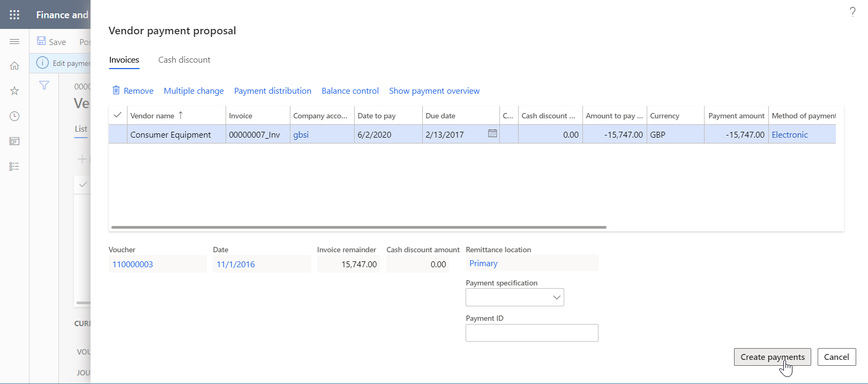The height and width of the screenshot is (384, 868).
Task: Click Multiple change in toolbar
Action: pyautogui.click(x=194, y=91)
